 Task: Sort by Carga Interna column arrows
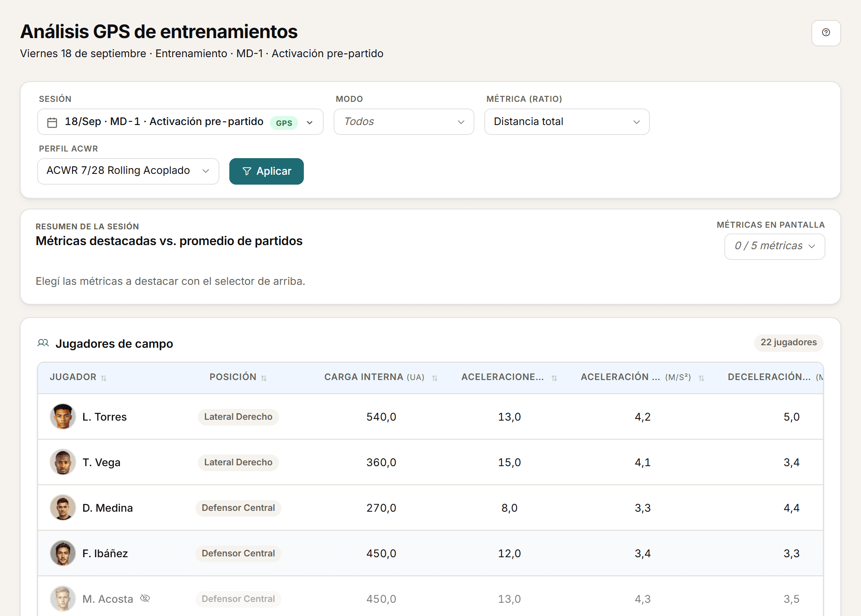point(435,378)
